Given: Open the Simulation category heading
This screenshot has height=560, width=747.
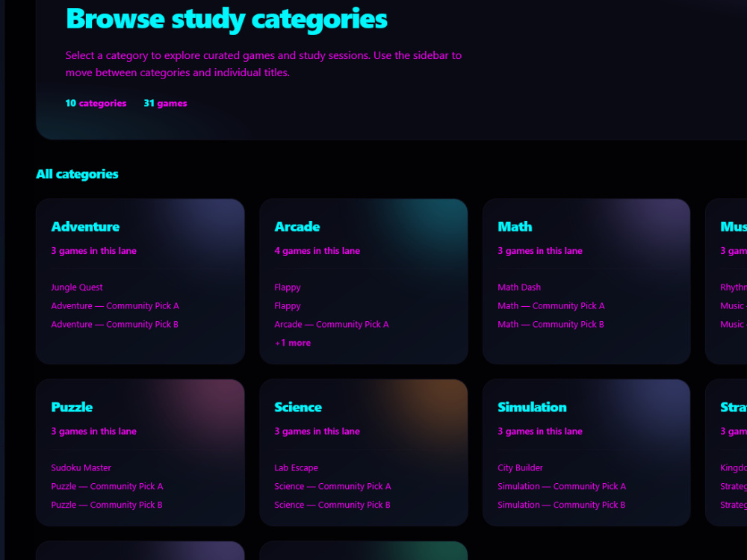Looking at the screenshot, I should [x=532, y=407].
